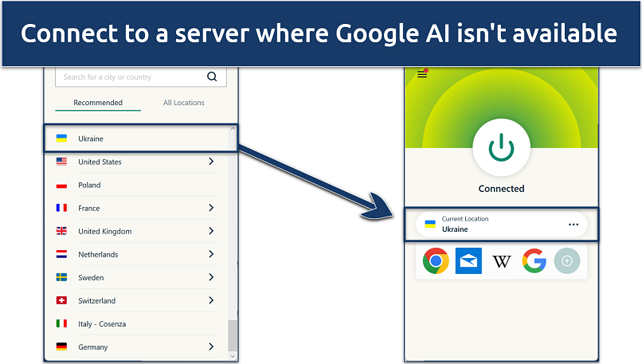Click the flag in Current Location bar
642x364 pixels.
click(430, 224)
